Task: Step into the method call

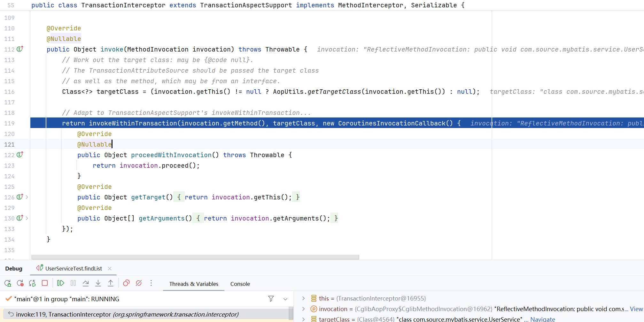Action: click(98, 283)
